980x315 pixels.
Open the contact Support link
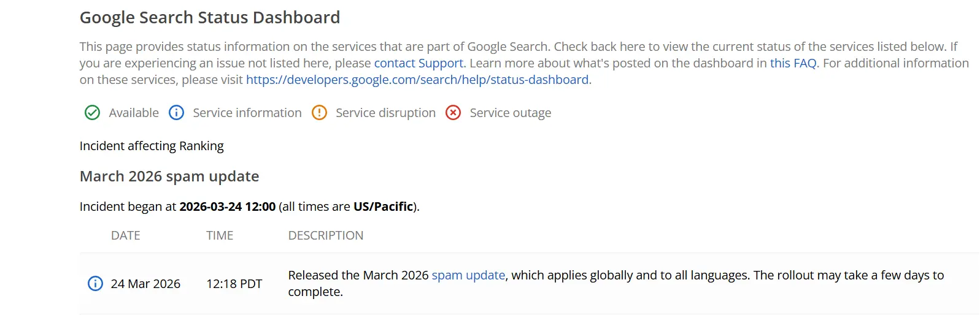[x=419, y=63]
